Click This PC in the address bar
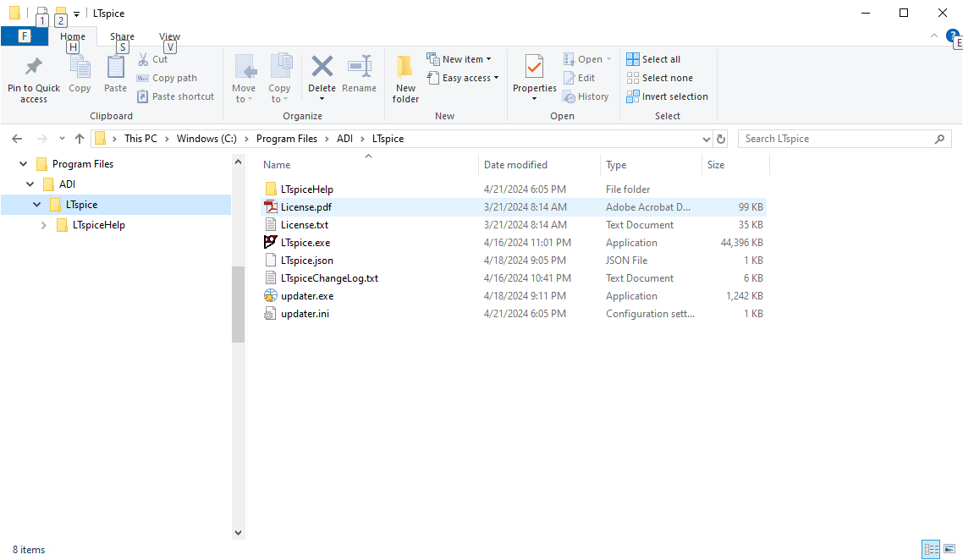 pyautogui.click(x=140, y=139)
